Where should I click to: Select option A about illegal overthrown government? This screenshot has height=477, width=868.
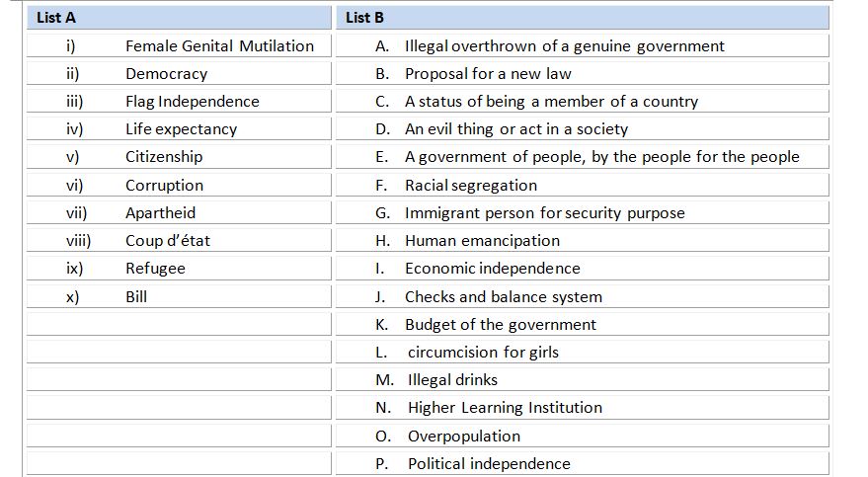tap(583, 46)
